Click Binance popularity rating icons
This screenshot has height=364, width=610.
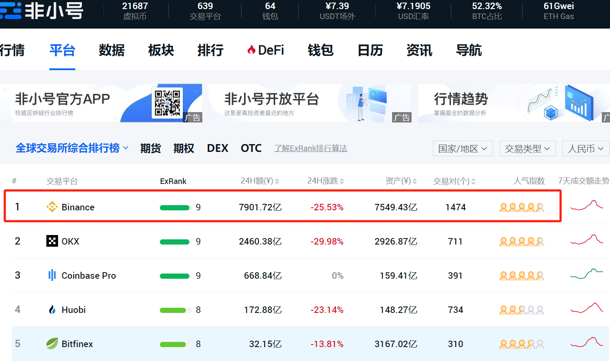point(522,207)
